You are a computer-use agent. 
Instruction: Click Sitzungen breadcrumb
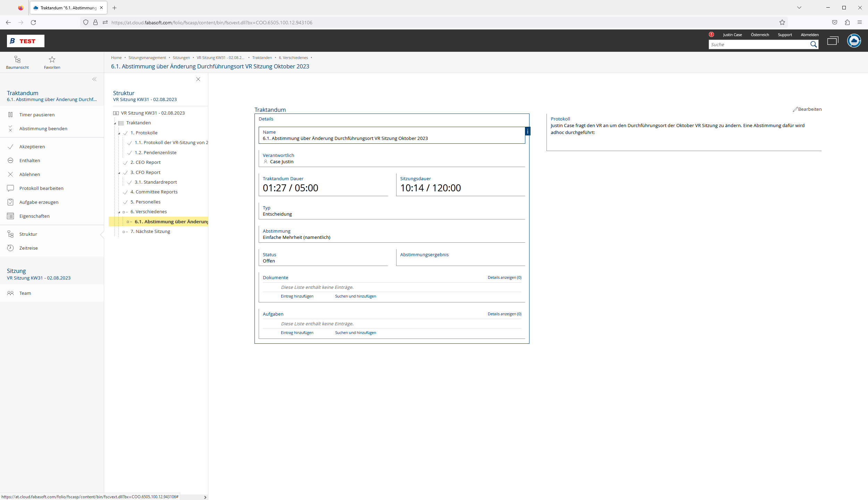click(x=181, y=58)
